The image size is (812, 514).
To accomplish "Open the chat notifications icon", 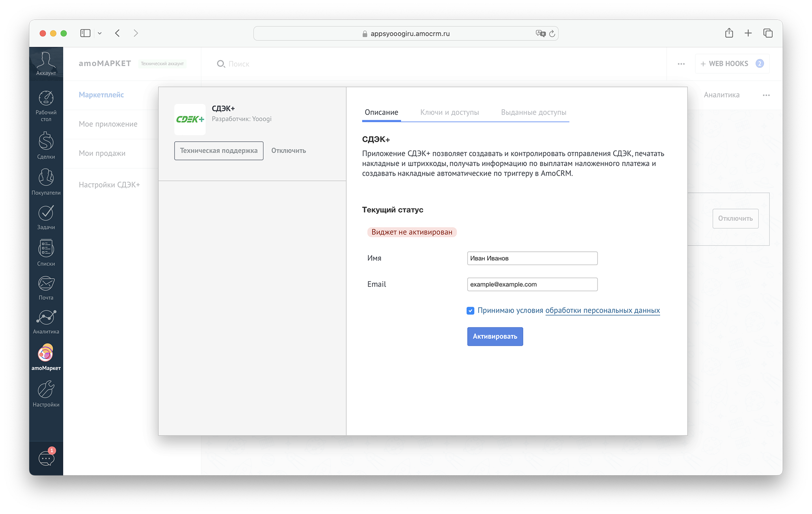I will point(46,458).
